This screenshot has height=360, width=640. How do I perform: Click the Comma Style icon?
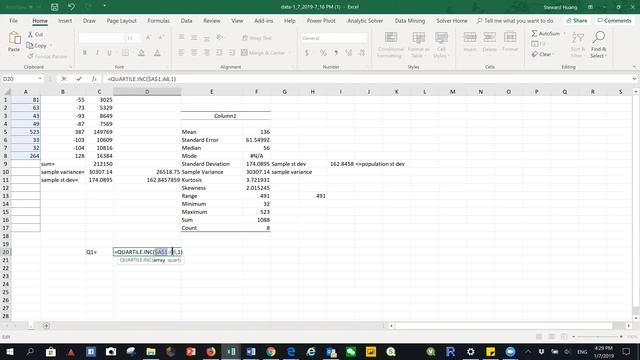pyautogui.click(x=336, y=53)
